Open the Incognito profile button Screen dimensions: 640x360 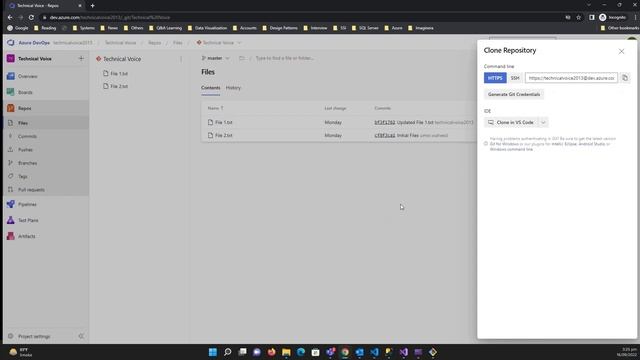pos(612,18)
